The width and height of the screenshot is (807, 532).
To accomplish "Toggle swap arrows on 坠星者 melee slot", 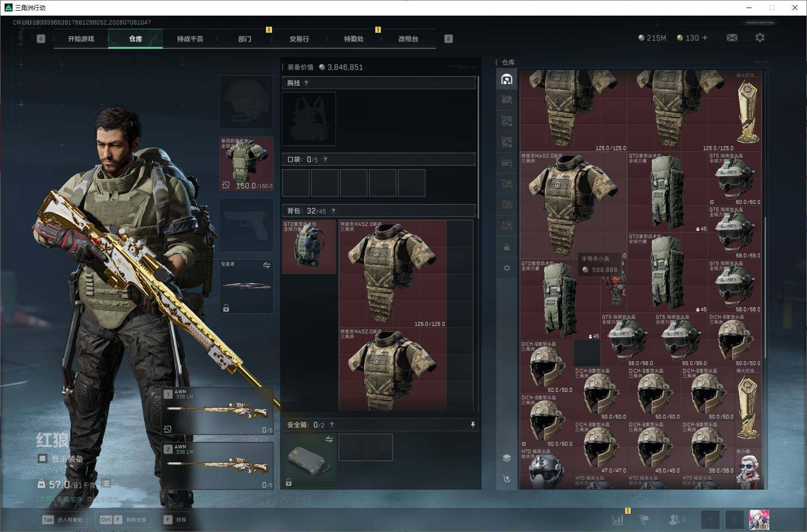I will coord(266,265).
